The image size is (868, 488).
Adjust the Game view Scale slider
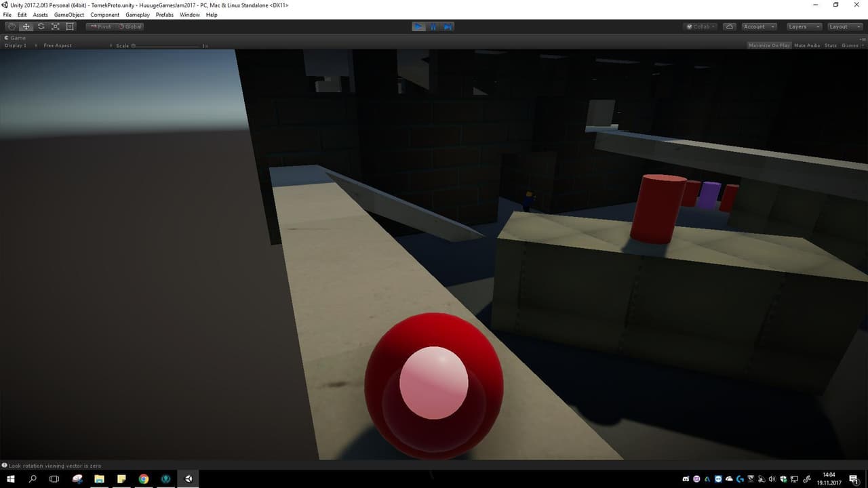(x=167, y=45)
